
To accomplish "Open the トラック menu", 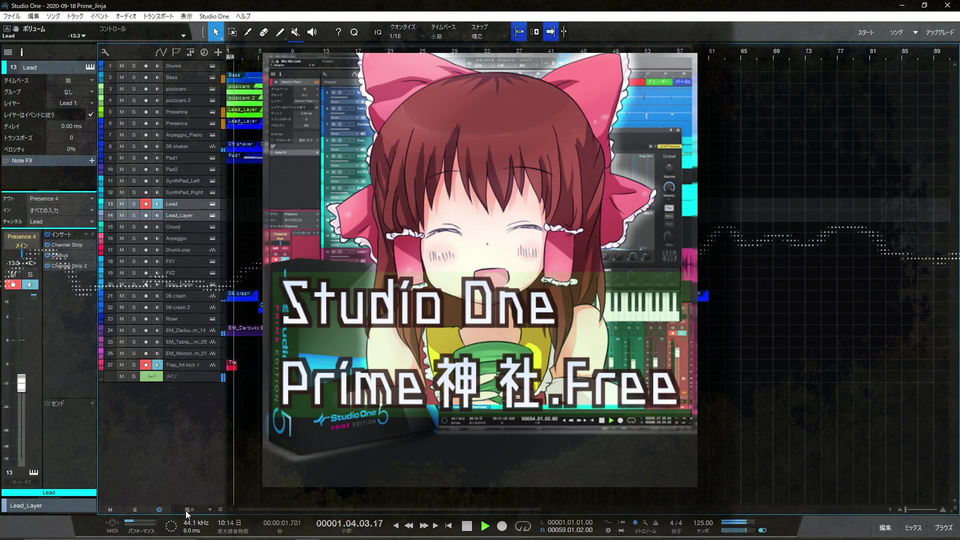I will (x=75, y=17).
